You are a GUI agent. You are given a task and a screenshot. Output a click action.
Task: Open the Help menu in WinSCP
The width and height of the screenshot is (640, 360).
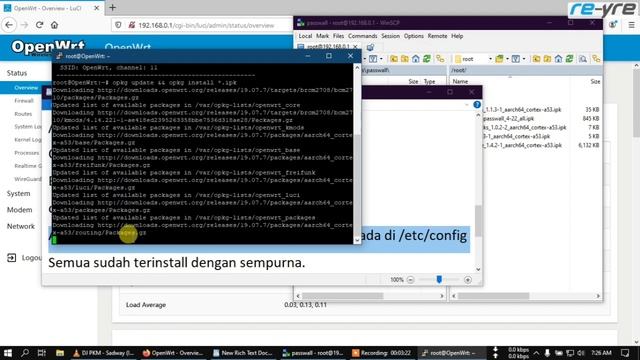tap(457, 36)
